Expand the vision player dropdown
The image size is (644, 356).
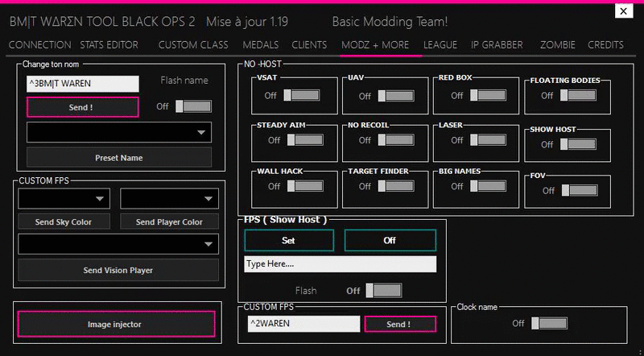pyautogui.click(x=118, y=244)
